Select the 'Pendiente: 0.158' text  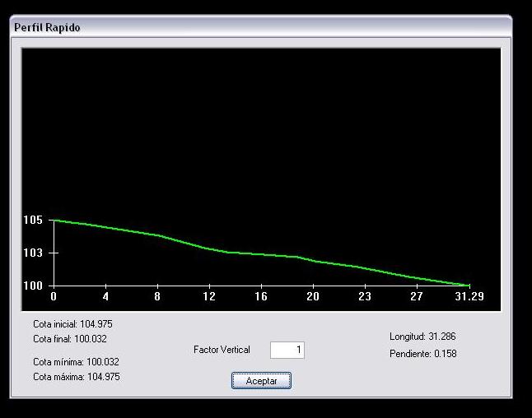tap(423, 354)
